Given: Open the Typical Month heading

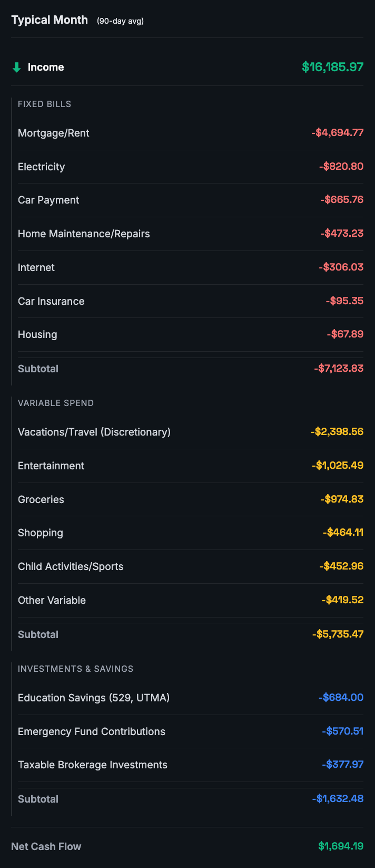Looking at the screenshot, I should point(50,20).
